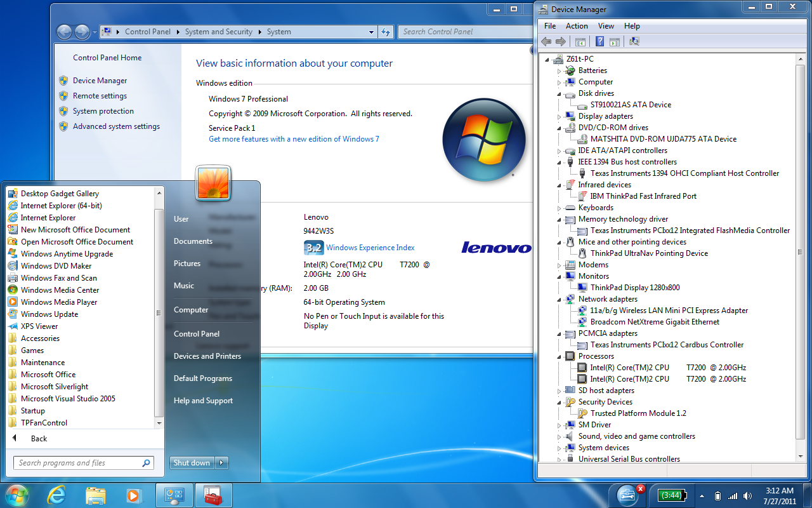Viewport: 812px width, 508px height.
Task: Click the blue Help icon in Device Manager toolbar
Action: tap(599, 42)
